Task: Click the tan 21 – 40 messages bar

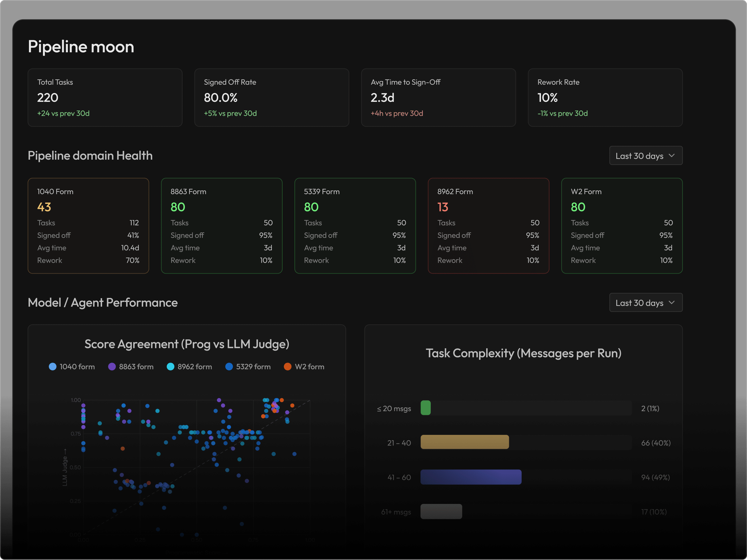Action: (465, 442)
